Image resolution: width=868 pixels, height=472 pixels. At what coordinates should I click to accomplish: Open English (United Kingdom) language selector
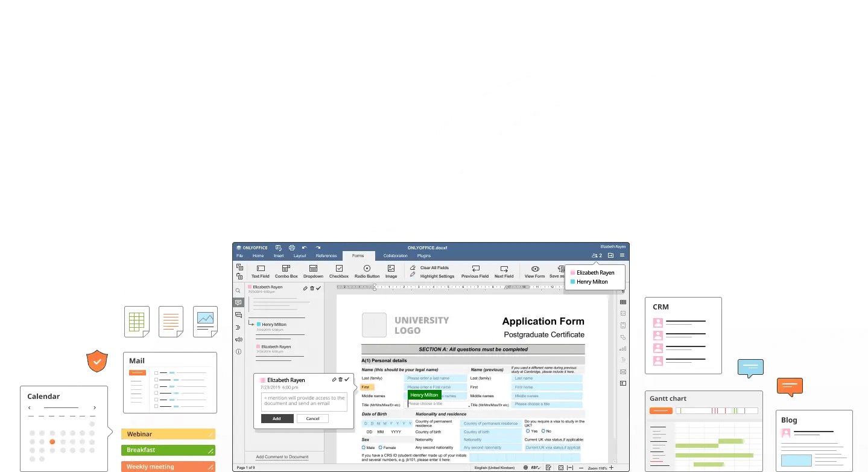(496, 468)
